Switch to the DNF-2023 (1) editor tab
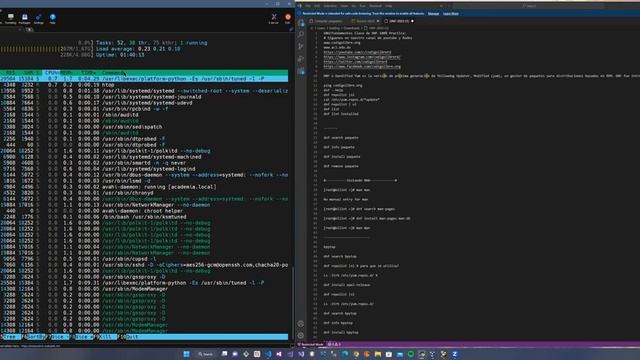Viewport: 640px width, 360px height. [x=399, y=21]
